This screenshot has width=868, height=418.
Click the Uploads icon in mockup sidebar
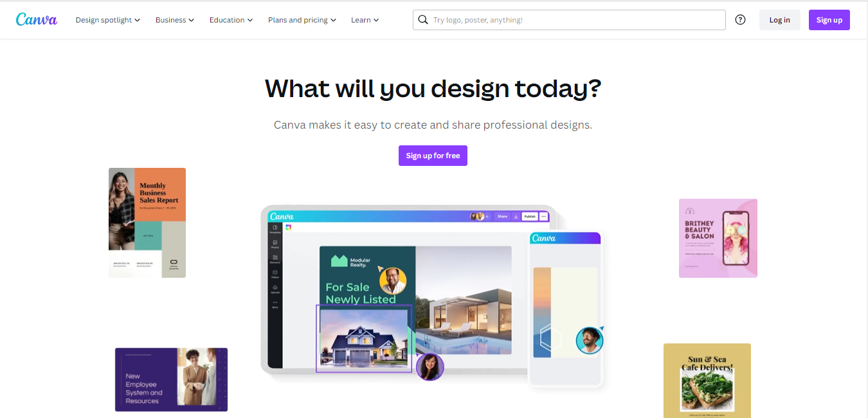275,289
